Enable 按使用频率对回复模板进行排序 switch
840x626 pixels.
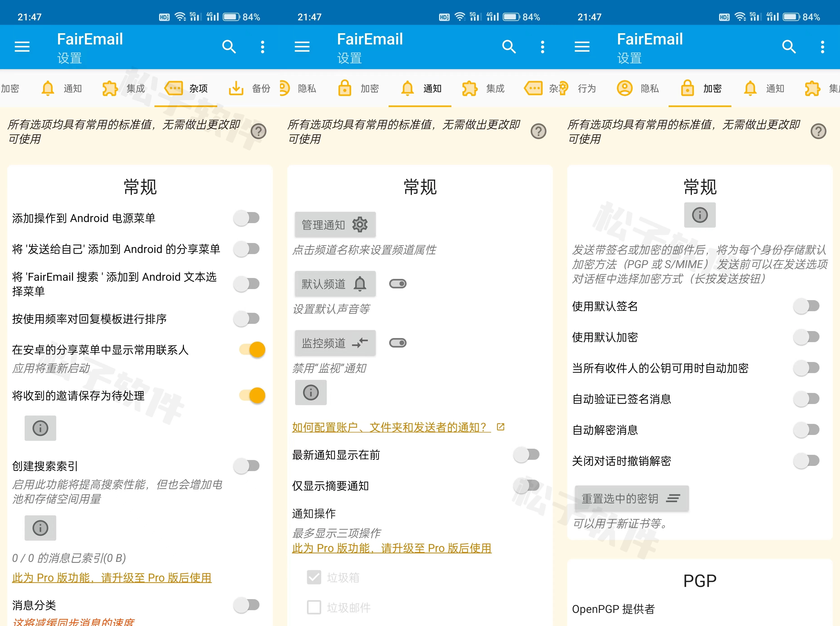247,319
